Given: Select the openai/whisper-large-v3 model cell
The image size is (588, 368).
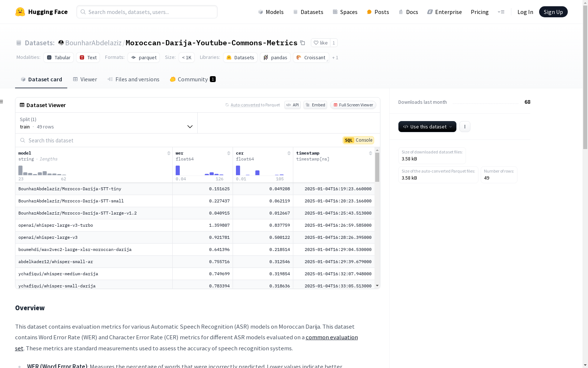Looking at the screenshot, I should (94, 237).
